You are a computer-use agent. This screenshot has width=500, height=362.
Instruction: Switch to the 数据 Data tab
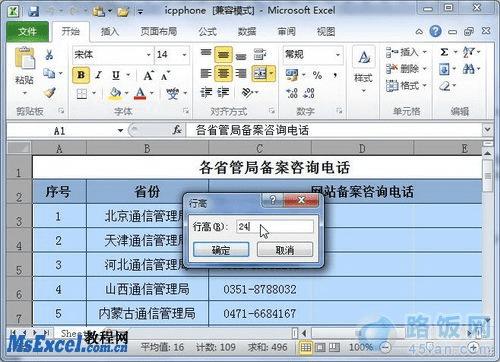(x=247, y=32)
